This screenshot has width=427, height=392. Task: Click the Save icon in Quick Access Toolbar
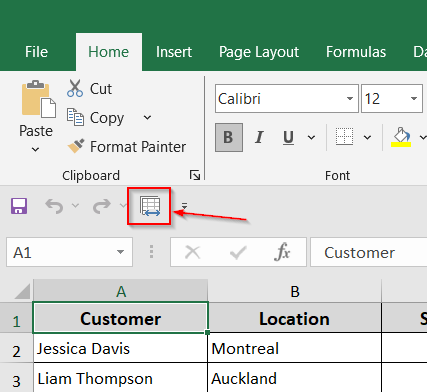pyautogui.click(x=19, y=206)
